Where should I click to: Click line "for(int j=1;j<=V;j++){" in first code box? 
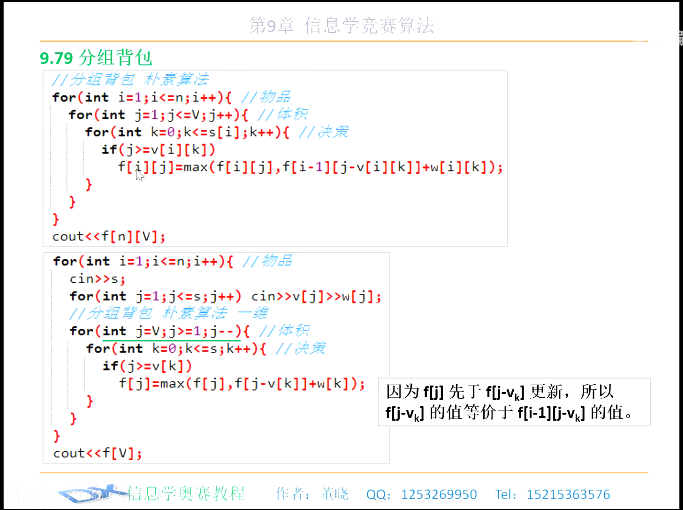(158, 115)
